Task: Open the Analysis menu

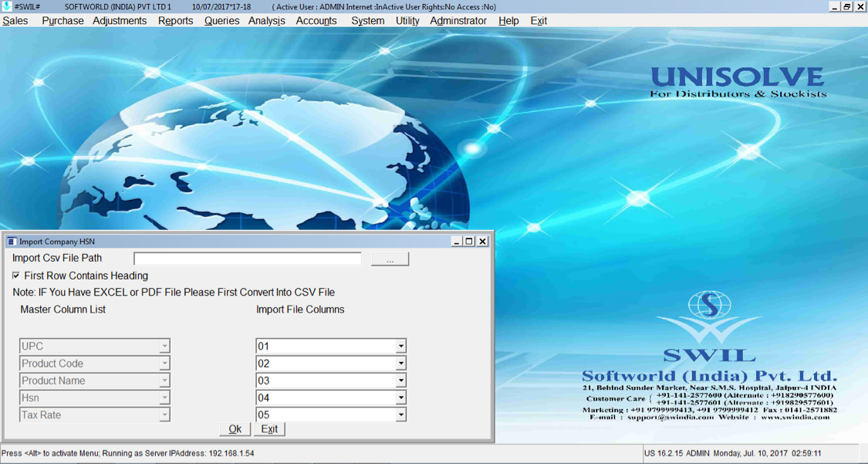Action: point(266,21)
